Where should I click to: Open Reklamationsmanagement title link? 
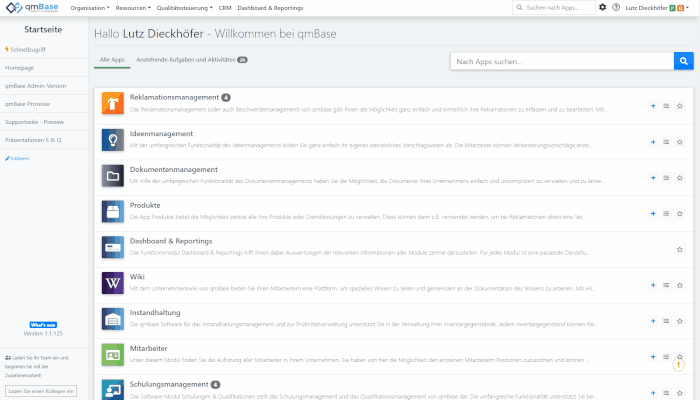(174, 97)
